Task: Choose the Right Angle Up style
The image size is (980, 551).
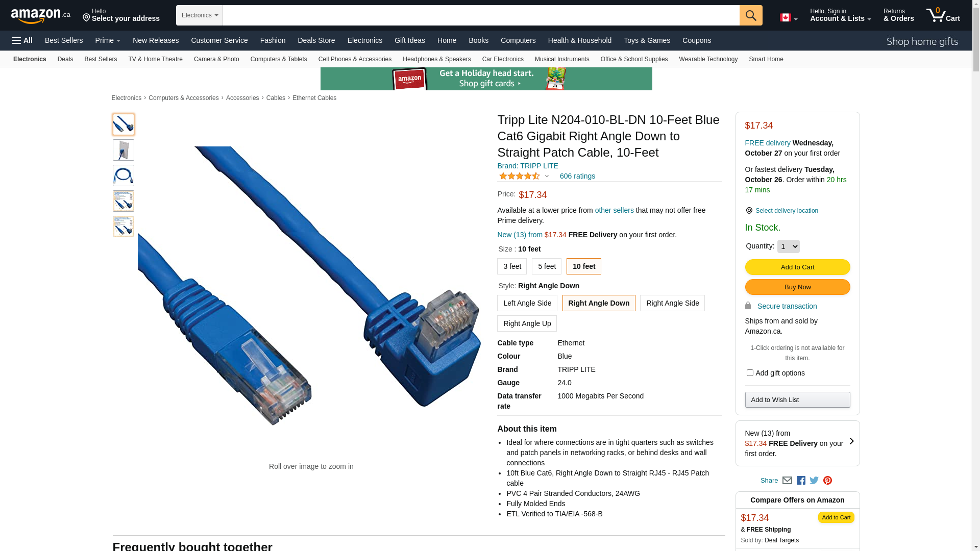Action: (x=527, y=323)
